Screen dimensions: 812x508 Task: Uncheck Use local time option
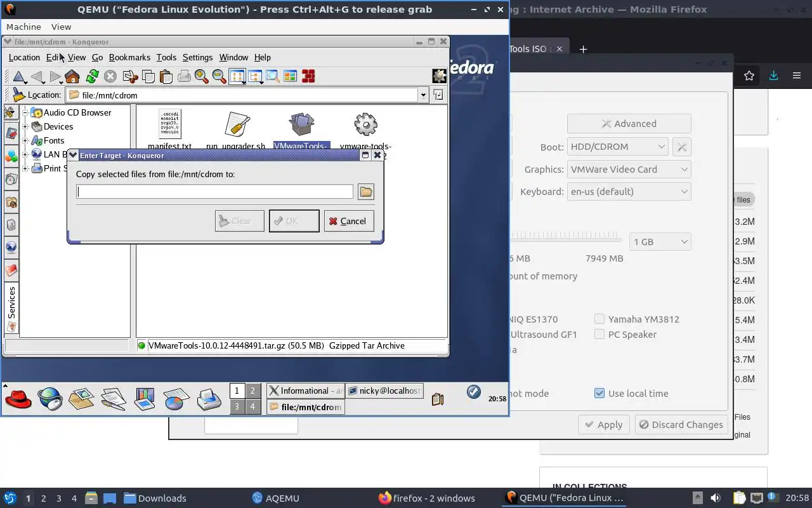tap(599, 394)
